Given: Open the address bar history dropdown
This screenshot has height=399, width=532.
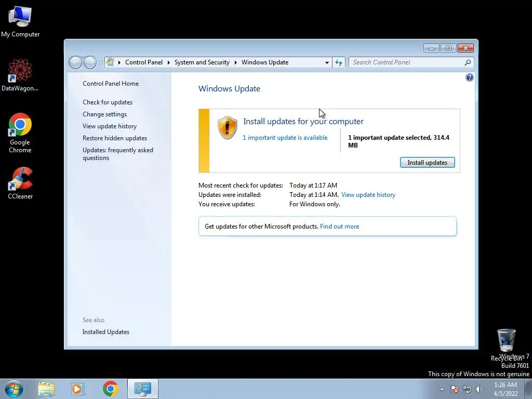Looking at the screenshot, I should (x=327, y=62).
